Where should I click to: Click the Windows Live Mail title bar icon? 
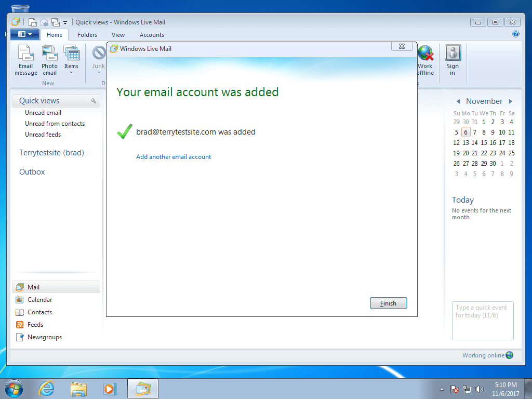click(16, 22)
